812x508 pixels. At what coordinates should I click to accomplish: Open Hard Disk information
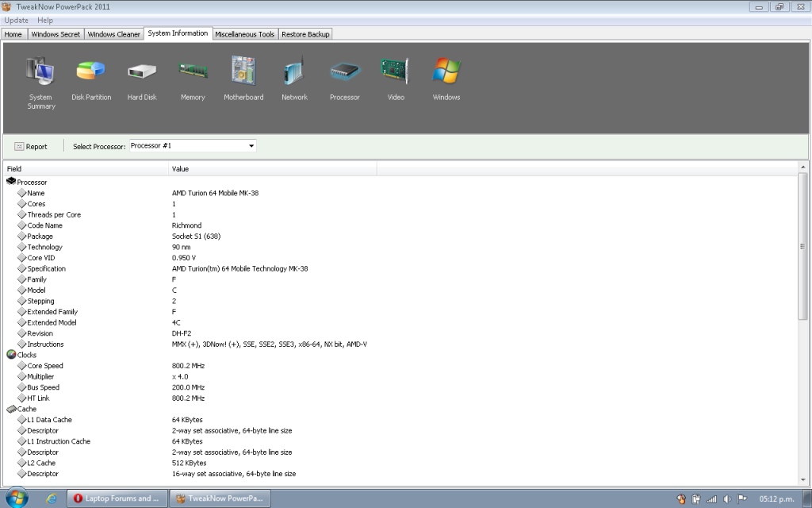[142, 80]
